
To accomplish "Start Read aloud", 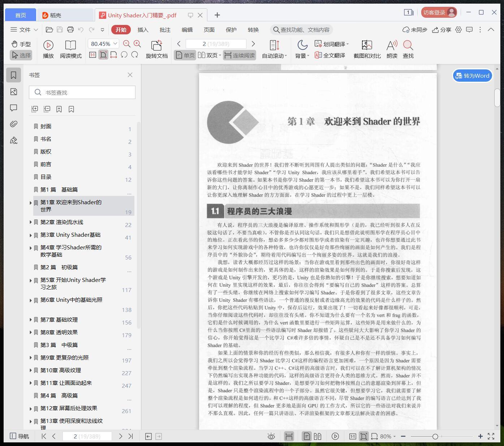I will click(x=392, y=50).
